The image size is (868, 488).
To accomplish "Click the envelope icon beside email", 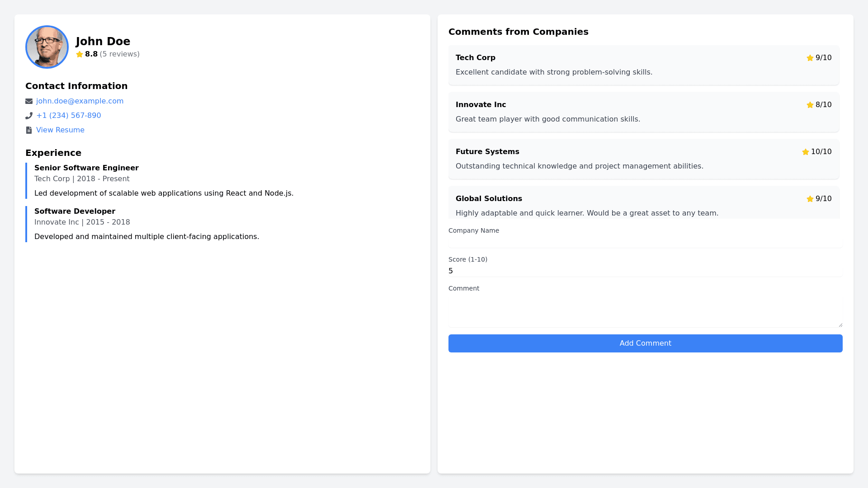I will [29, 101].
